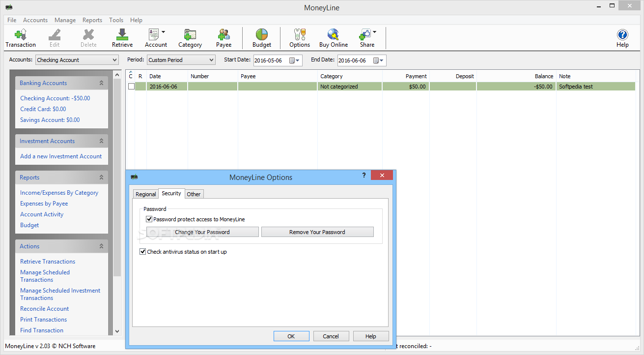Open the Account toolbar icon
The image size is (644, 355).
point(153,35)
